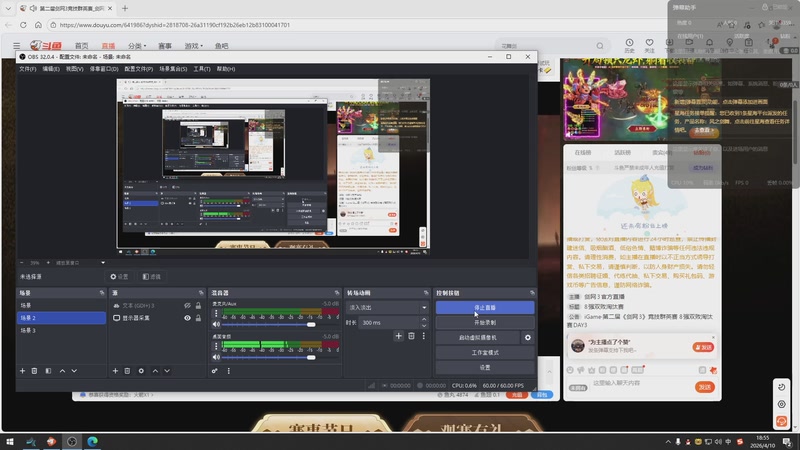This screenshot has height=450, width=800.
Task: Switch to Douyu 首页 tab
Action: 82,46
